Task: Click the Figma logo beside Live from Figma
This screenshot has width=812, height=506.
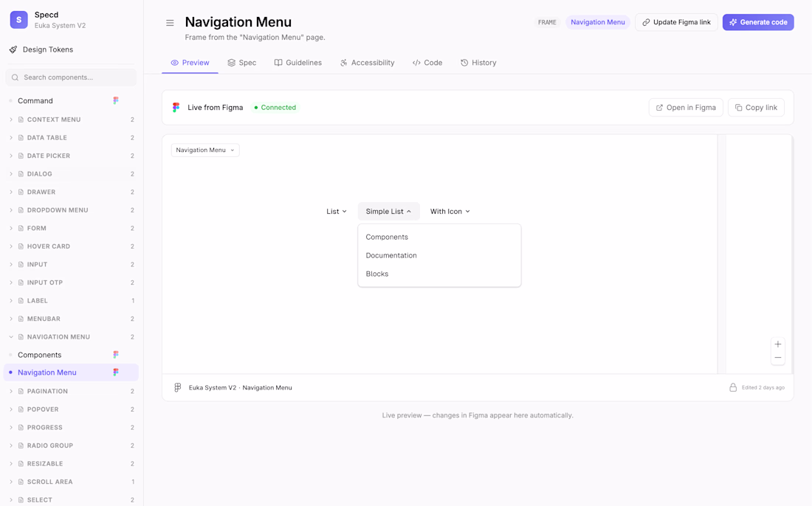Action: click(176, 107)
